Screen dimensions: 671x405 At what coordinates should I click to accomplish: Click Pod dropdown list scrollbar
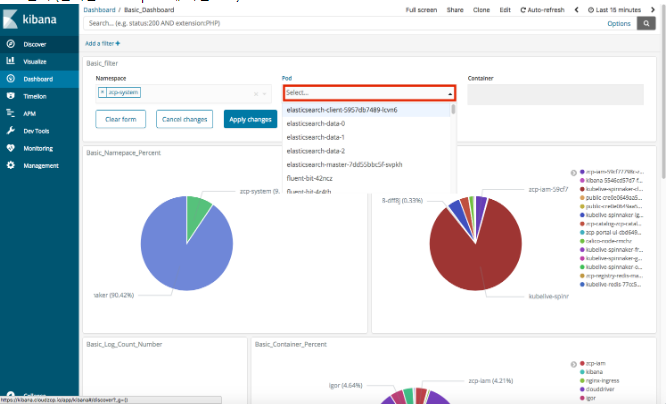point(453,109)
